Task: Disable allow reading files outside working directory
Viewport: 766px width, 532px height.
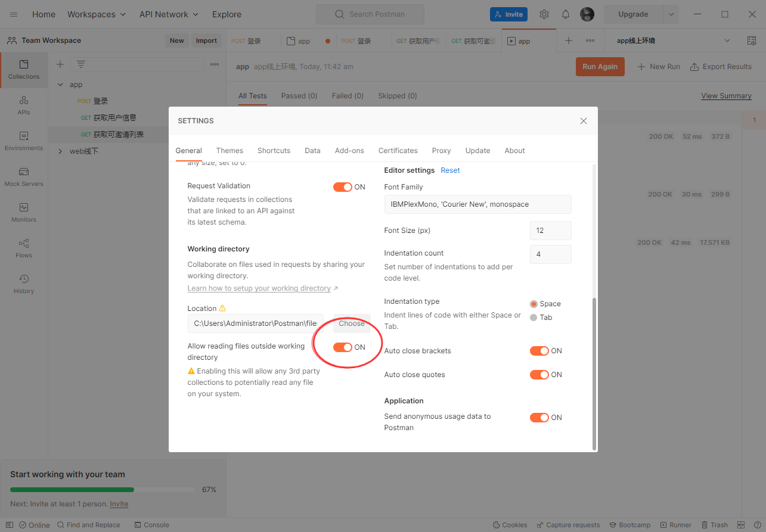Action: 343,347
